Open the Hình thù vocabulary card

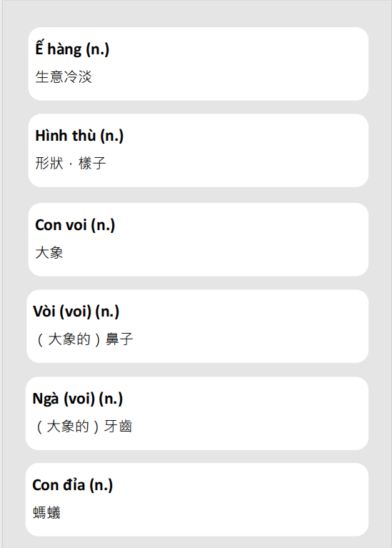pyautogui.click(x=198, y=150)
